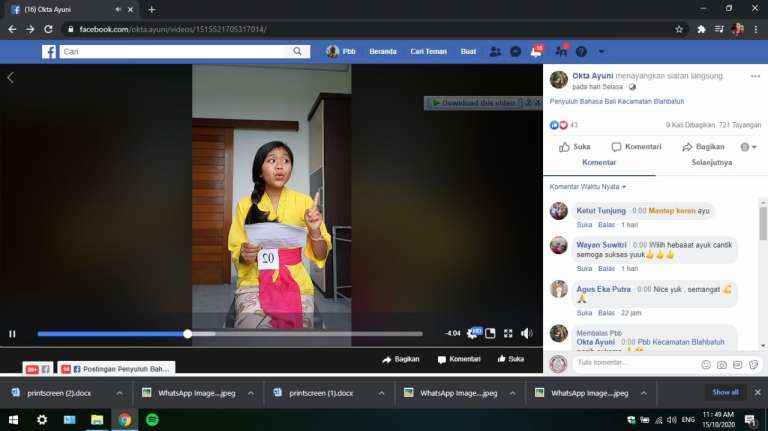Click Suka below the video
The image size is (768, 431).
pos(511,359)
